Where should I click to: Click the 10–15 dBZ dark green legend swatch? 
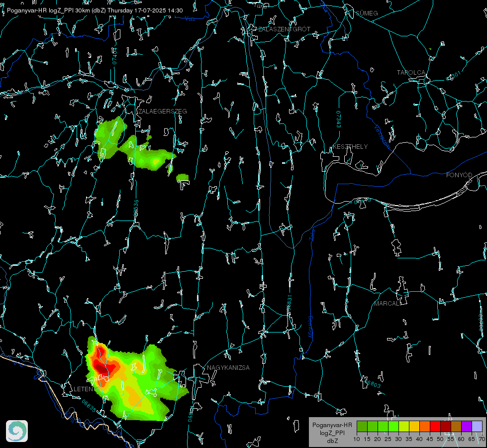coord(362,426)
